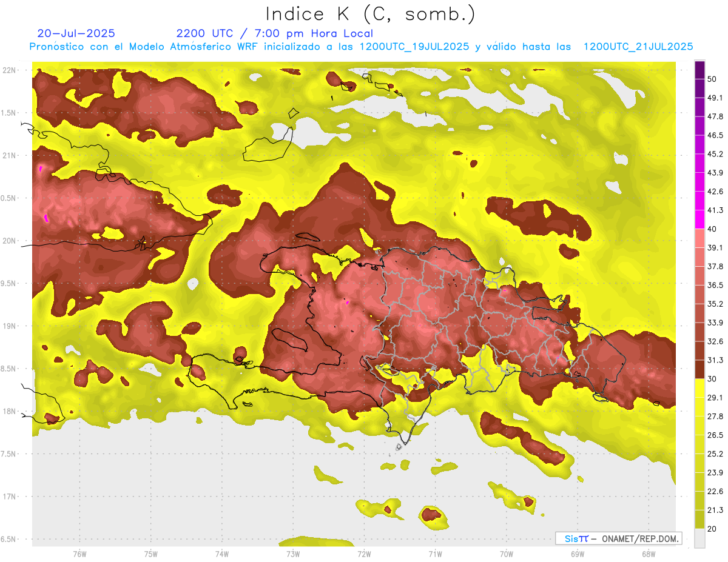Click the 'Indice K (C, somb.)' title
This screenshot has height=562, width=728.
point(371,14)
